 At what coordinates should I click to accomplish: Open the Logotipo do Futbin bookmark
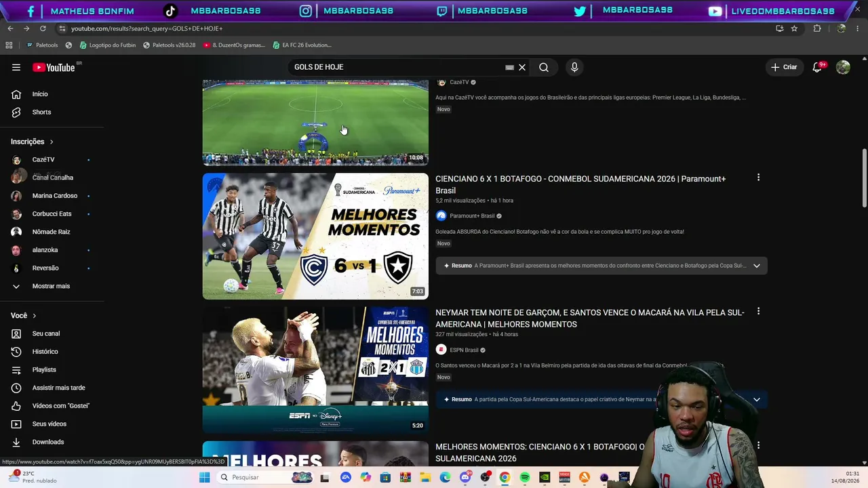[x=108, y=45]
